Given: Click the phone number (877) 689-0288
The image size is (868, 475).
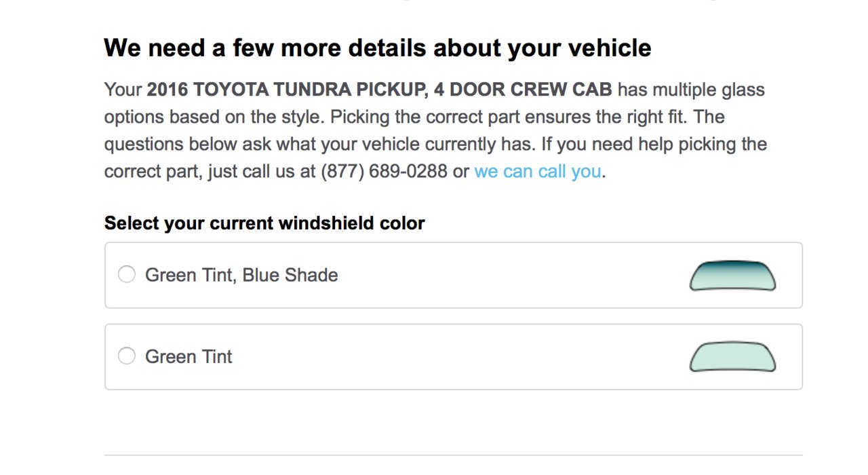Looking at the screenshot, I should tap(384, 172).
